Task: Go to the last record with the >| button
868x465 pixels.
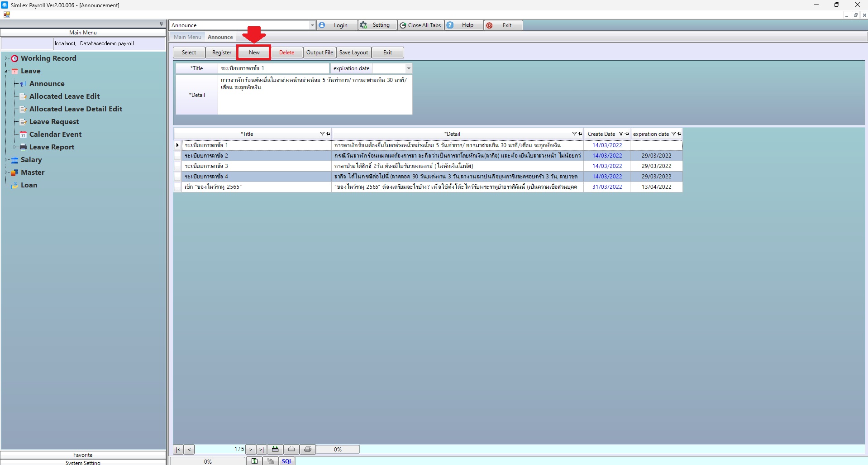Action: click(261, 450)
